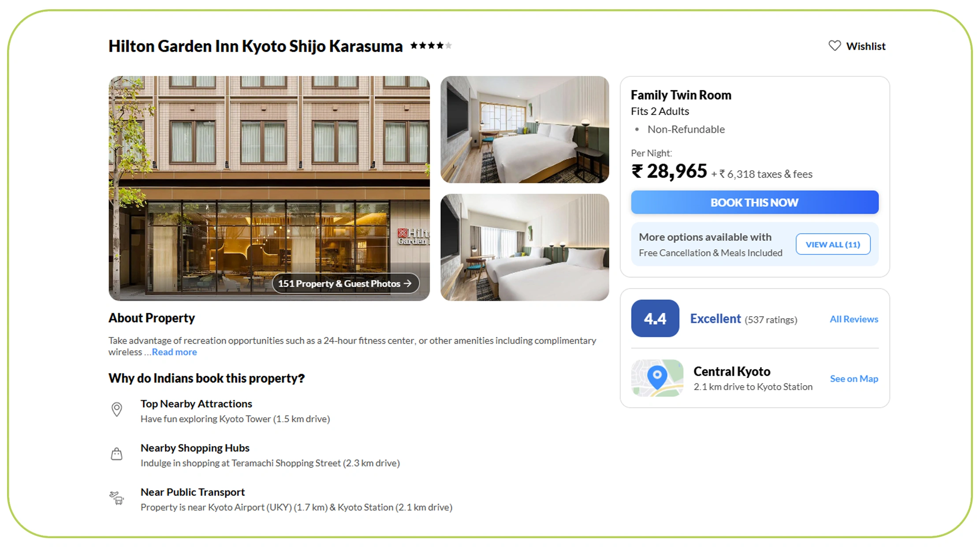Click the fourth star in the hotel rating

pos(440,45)
